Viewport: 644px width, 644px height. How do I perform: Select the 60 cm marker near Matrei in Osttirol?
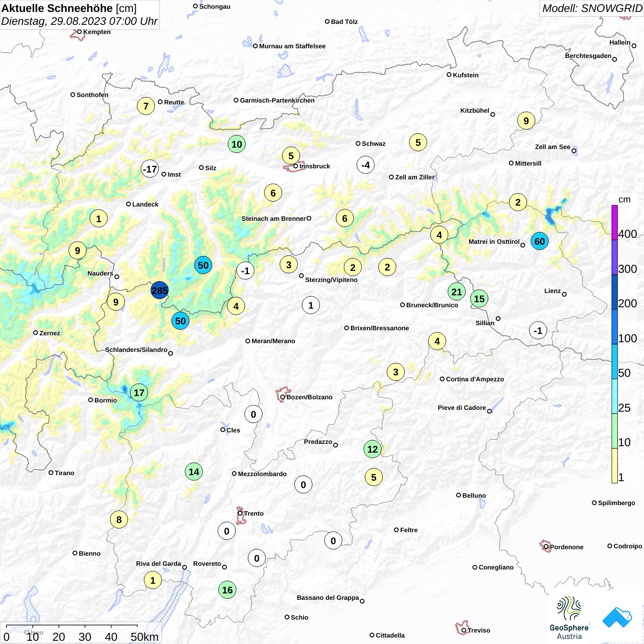pos(540,241)
